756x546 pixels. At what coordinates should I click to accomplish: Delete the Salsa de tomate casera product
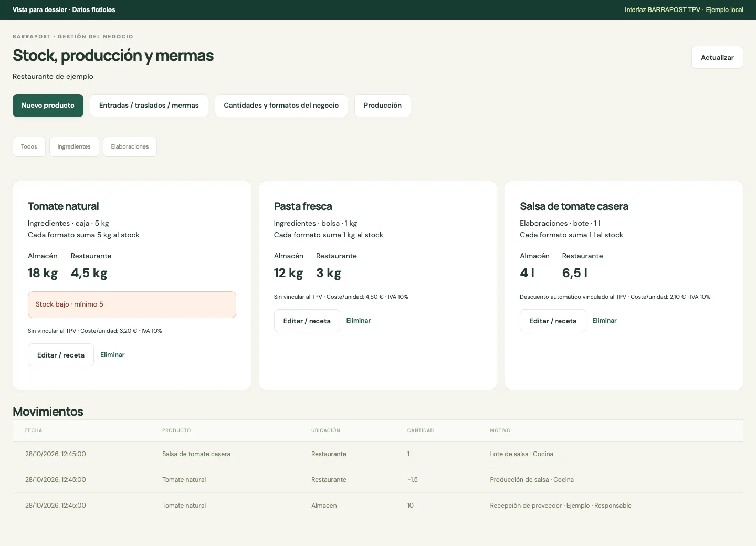click(x=604, y=321)
